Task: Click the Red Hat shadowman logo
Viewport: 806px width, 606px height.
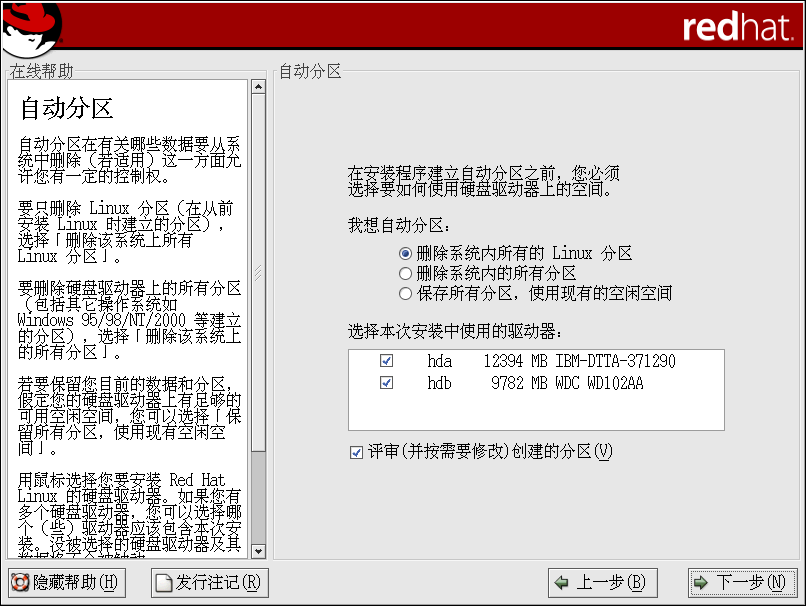Action: point(32,28)
